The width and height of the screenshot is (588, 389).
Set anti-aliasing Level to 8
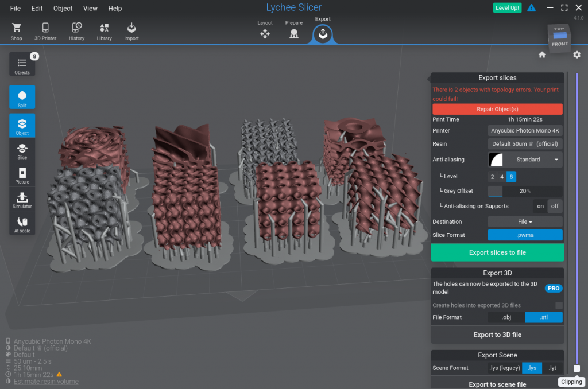coord(511,177)
